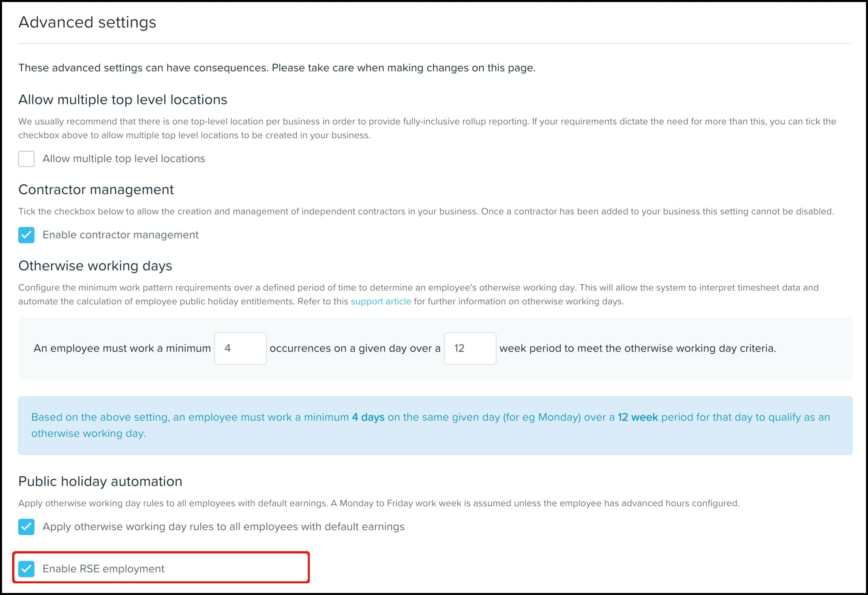Viewport: 868px width, 595px height.
Task: Click the Allow multiple top level locations heading
Action: pos(123,100)
